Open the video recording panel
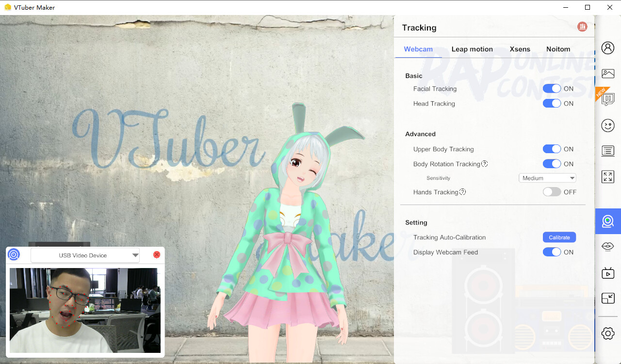This screenshot has height=364, width=621. point(608,272)
